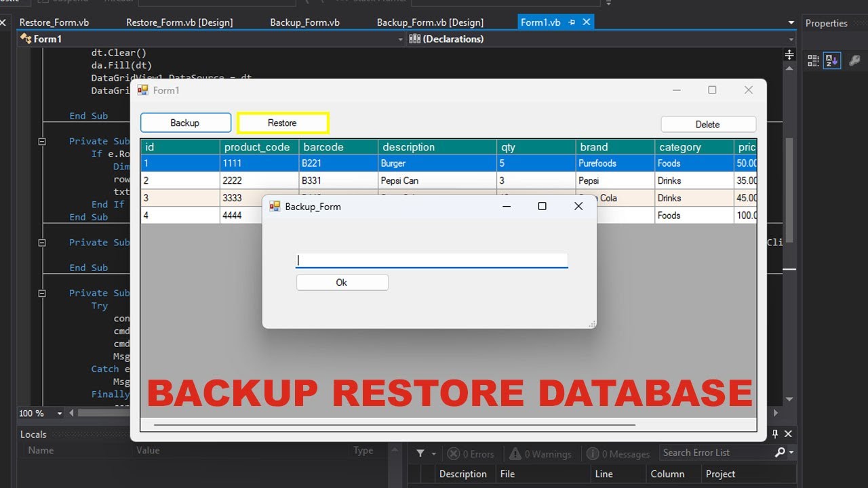Select the Pepsi Can description cell
Screen dimensions: 868x488
click(x=437, y=181)
